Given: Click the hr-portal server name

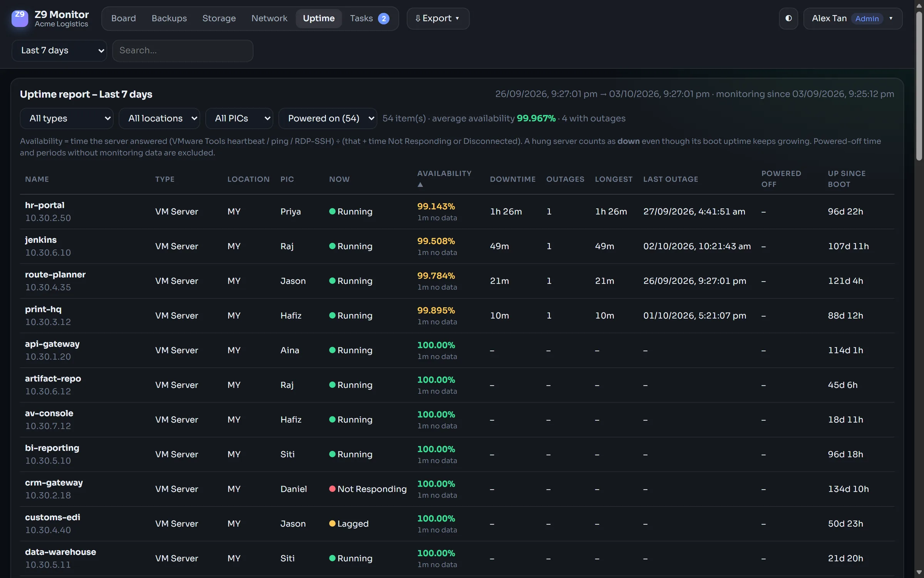Looking at the screenshot, I should point(45,205).
